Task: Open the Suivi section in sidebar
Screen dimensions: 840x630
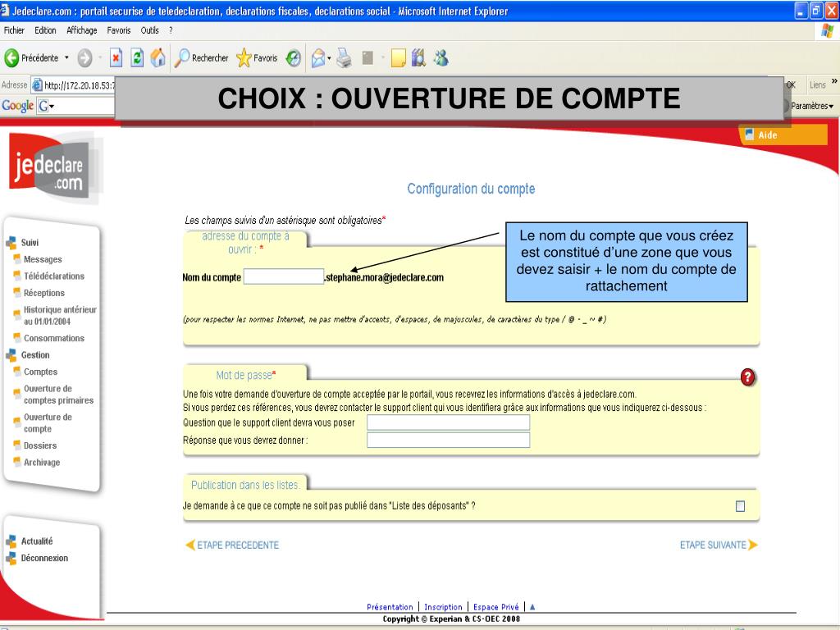Action: [30, 242]
